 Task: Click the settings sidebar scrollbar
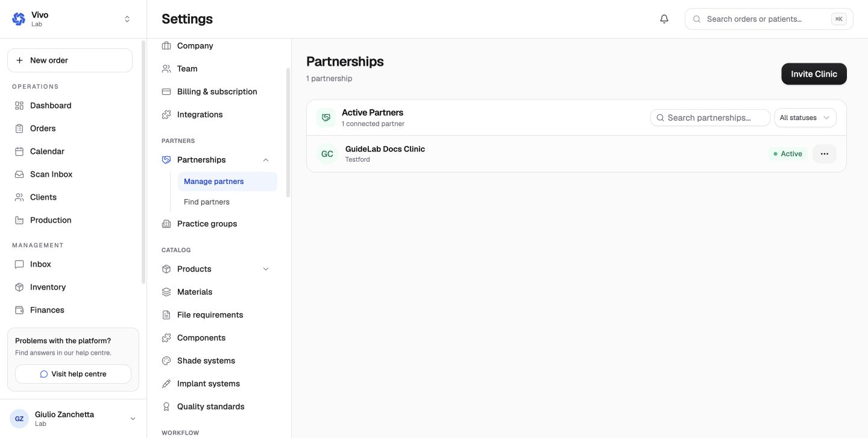(288, 133)
